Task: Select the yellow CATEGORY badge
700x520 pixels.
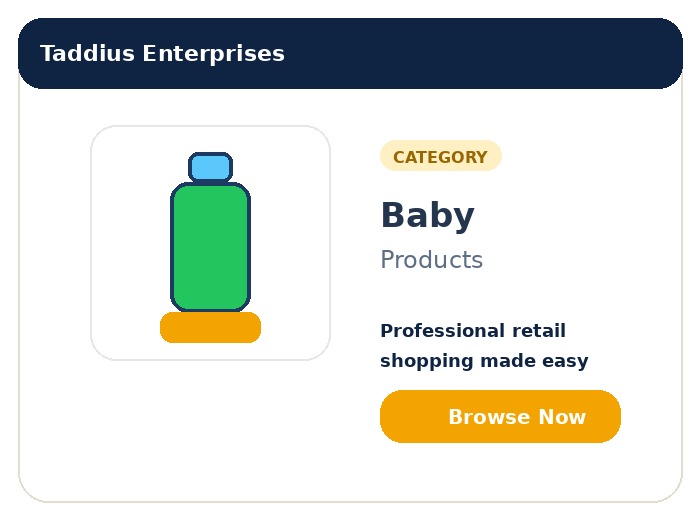Action: click(440, 157)
